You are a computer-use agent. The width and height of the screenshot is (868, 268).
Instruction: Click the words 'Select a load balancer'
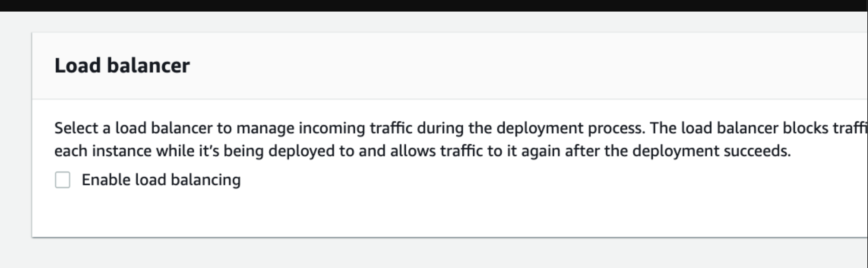[x=133, y=128]
